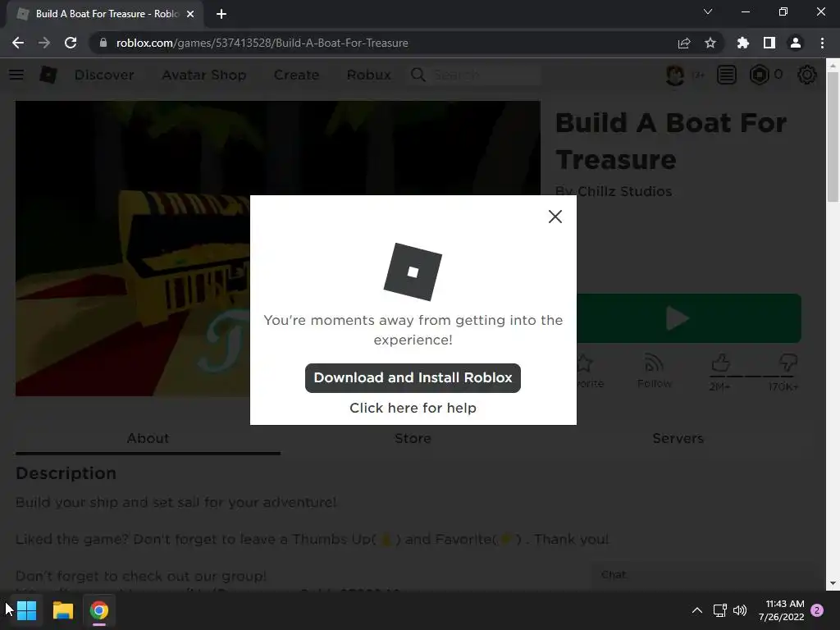Click the Chrome taskbar icon

pos(99,610)
